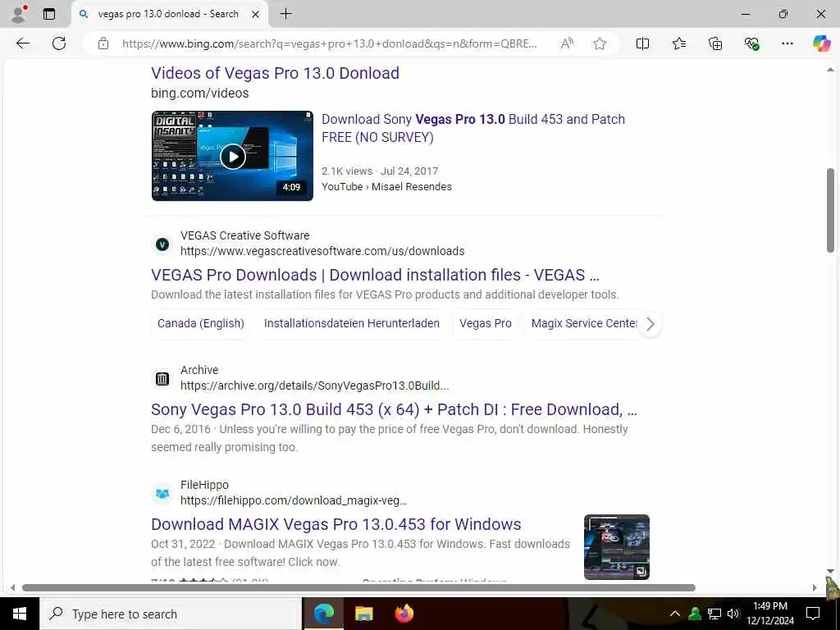840x630 pixels.
Task: Click the scroll up arrow
Action: click(830, 70)
